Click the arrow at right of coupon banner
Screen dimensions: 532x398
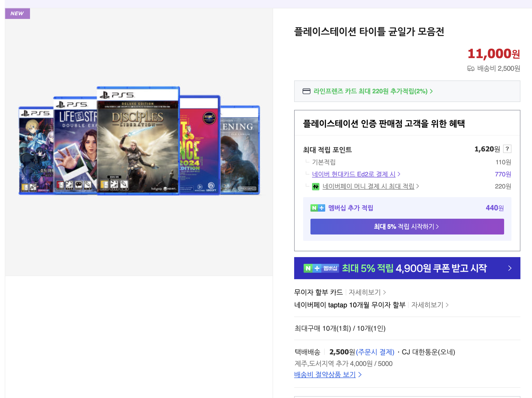pos(510,268)
